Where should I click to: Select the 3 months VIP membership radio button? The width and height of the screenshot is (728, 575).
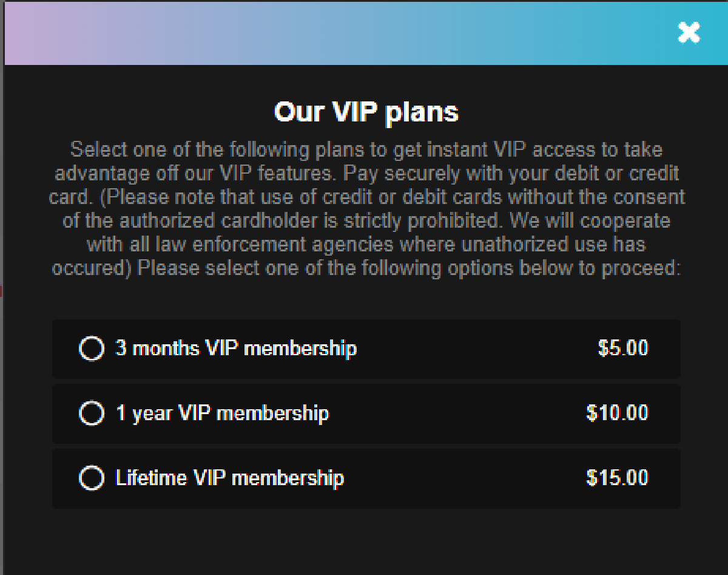point(92,349)
